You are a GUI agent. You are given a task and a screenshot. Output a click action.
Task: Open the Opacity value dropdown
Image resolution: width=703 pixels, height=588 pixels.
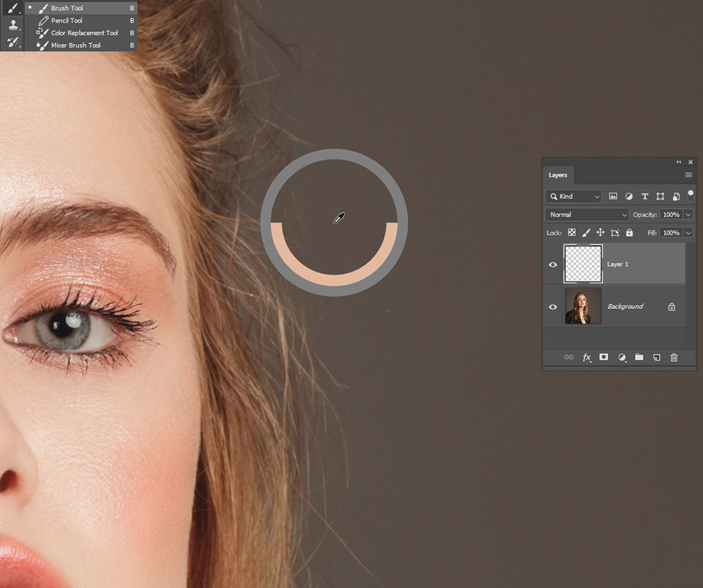pos(687,214)
